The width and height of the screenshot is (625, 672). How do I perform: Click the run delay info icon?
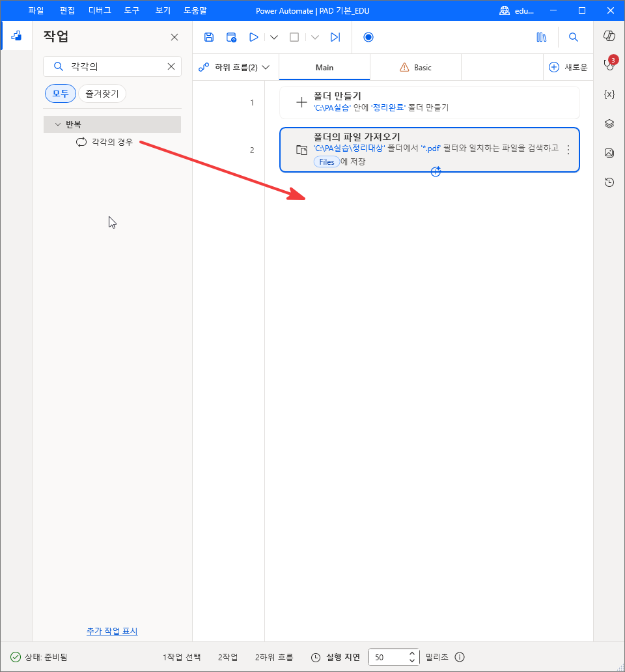459,657
